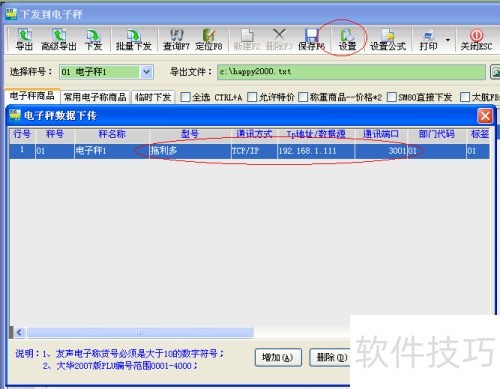Switch to the 常用电子称商品 tab
Viewport: 500px width, 389px height.
pos(95,97)
